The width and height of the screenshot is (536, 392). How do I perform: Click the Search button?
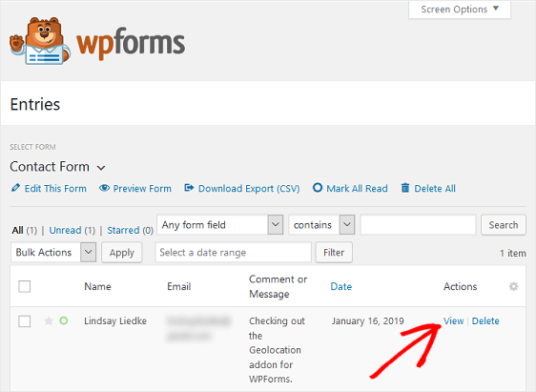click(x=504, y=224)
